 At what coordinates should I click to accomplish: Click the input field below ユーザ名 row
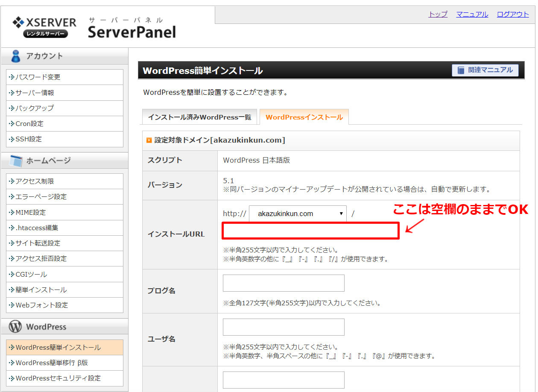(x=284, y=380)
